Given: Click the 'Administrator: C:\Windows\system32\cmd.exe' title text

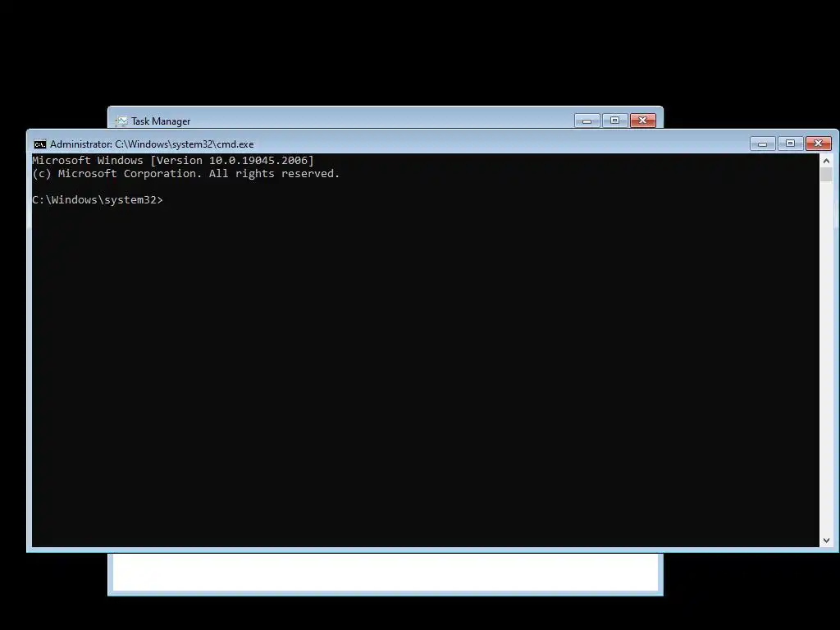Looking at the screenshot, I should [152, 144].
